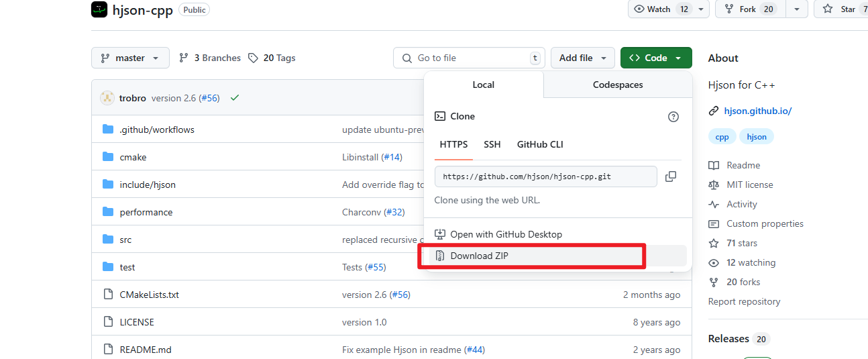Click the README.md file icon

108,350
